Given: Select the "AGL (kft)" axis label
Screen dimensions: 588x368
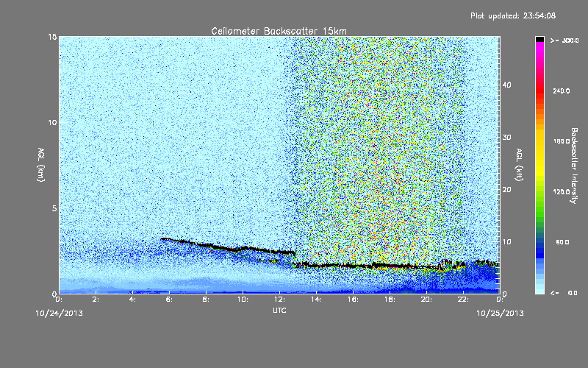Looking at the screenshot, I should click(x=520, y=165).
